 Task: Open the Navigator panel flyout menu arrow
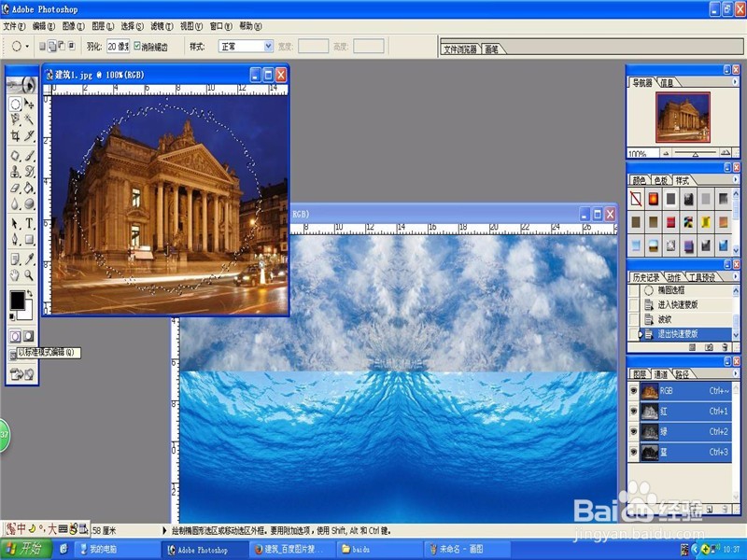tap(735, 82)
